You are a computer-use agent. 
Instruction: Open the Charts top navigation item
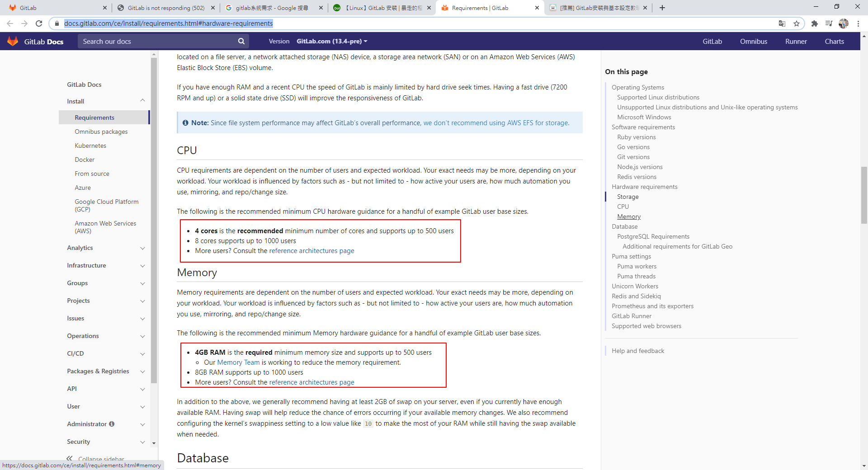pos(834,41)
